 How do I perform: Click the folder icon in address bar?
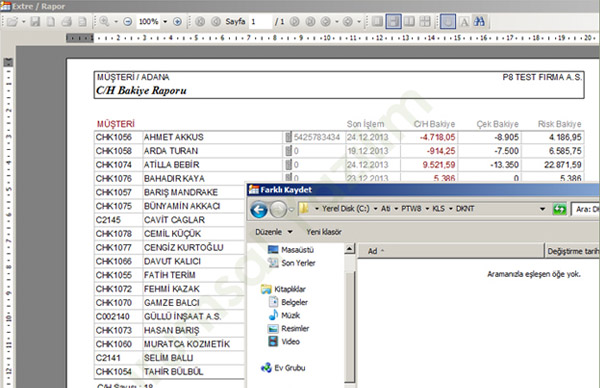click(304, 209)
